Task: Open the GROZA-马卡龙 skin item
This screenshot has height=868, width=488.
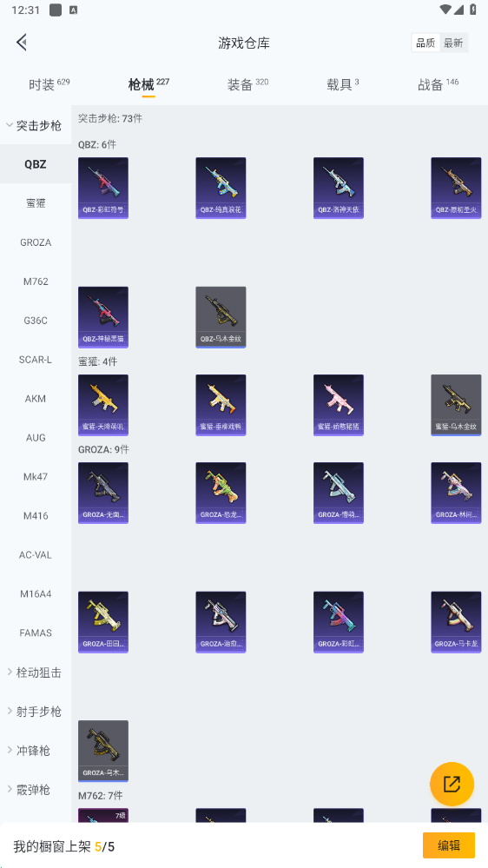Action: (456, 622)
